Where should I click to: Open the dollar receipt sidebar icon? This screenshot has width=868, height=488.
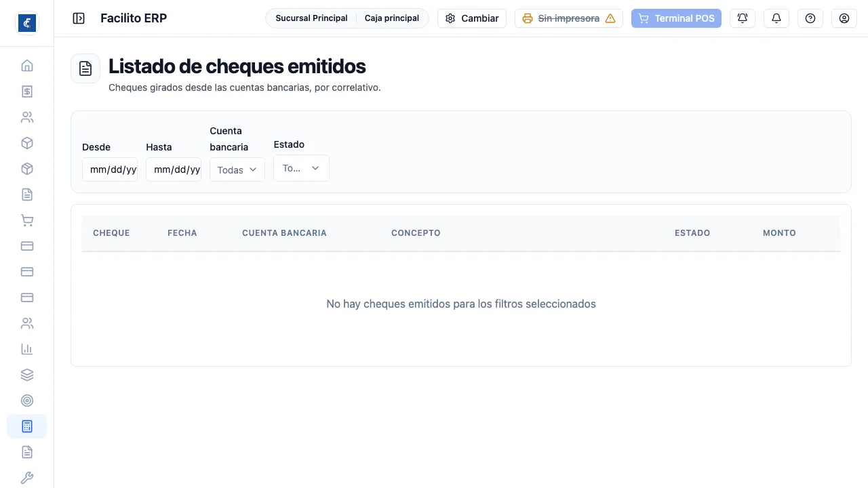pos(27,91)
